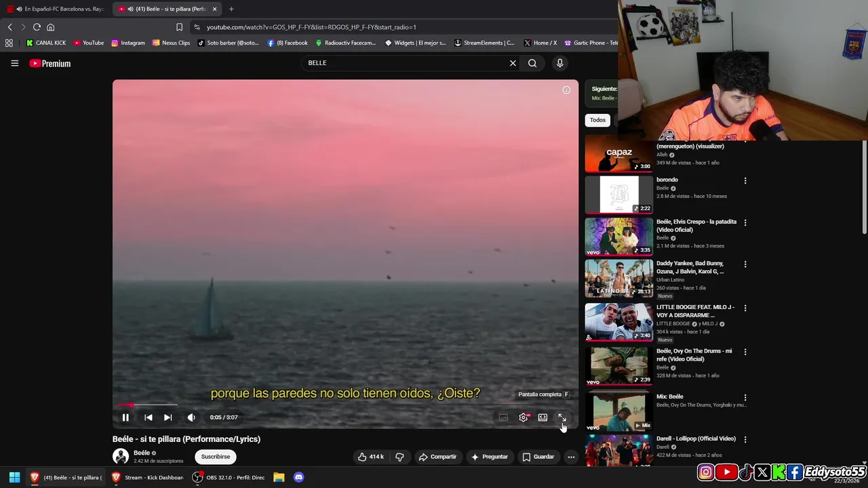Seek on the red video progress bar
The height and width of the screenshot is (488, 868).
(x=346, y=405)
